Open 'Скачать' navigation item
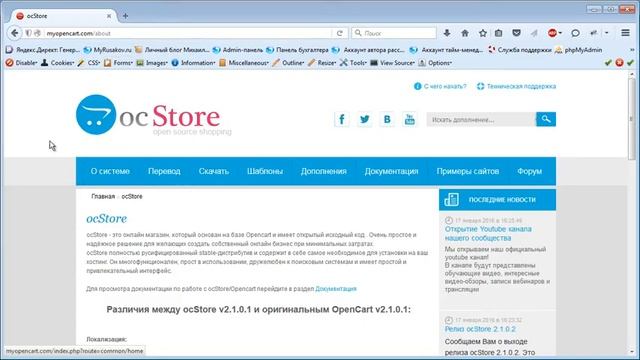640x360 pixels. click(213, 171)
